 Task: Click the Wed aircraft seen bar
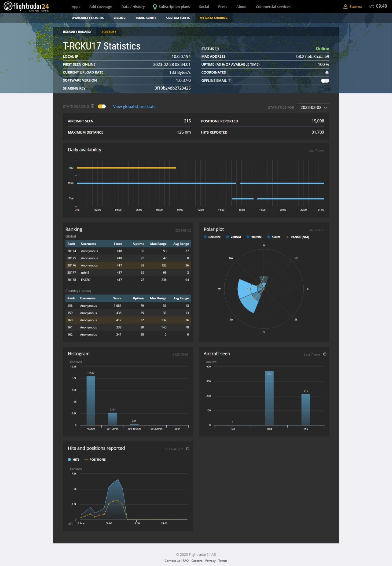point(269,398)
